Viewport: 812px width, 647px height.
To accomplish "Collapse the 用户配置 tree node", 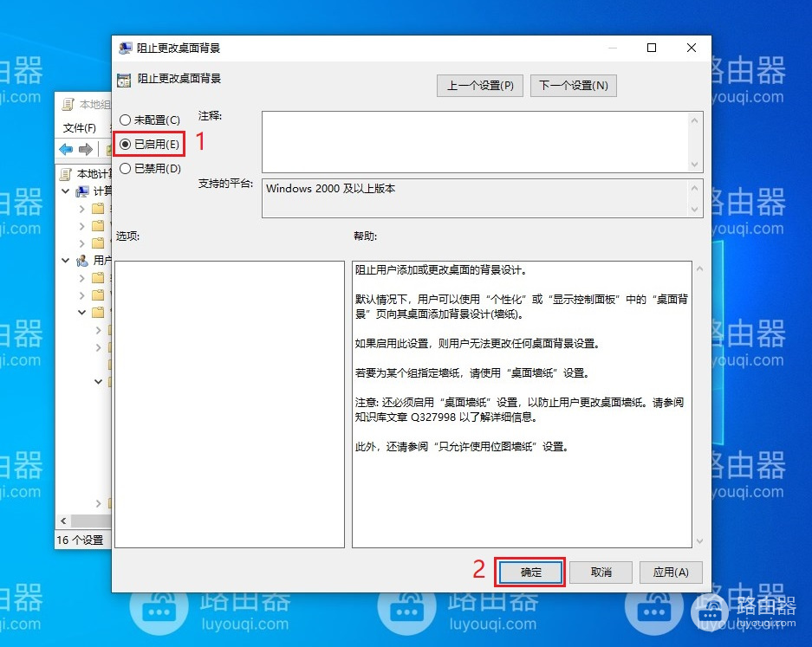I will [66, 261].
